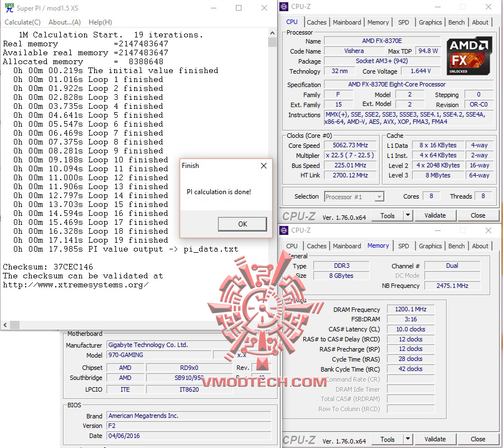Click Validate in top CPU-Z window

tap(435, 215)
